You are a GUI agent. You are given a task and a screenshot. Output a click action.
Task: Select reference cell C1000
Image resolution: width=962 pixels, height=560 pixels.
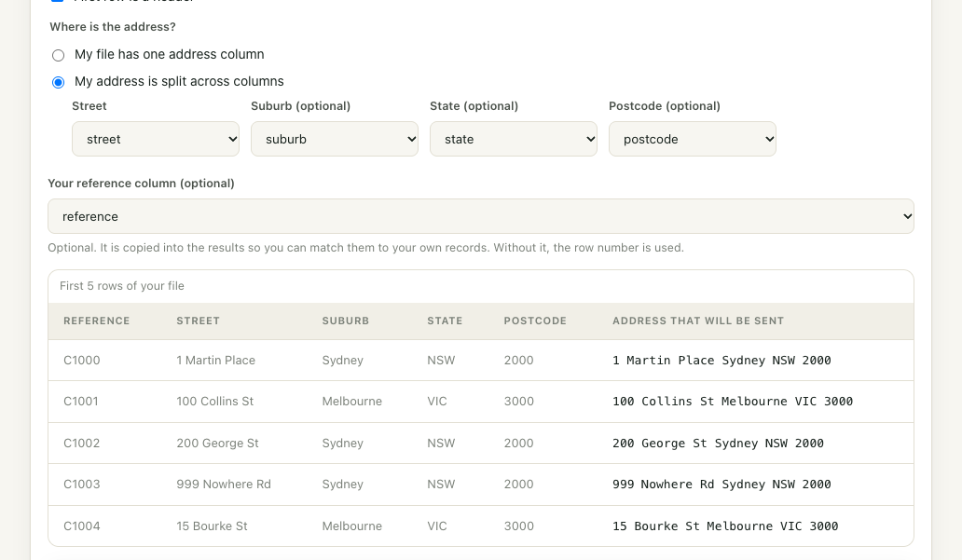[x=82, y=360]
